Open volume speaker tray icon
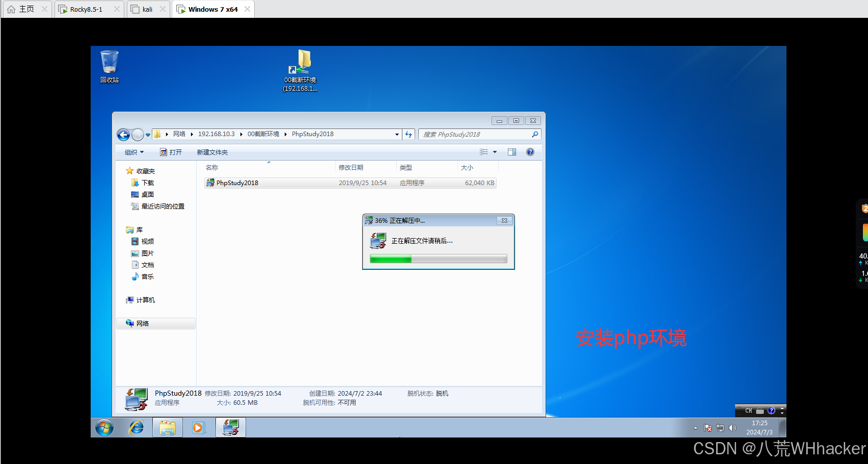The width and height of the screenshot is (868, 464). tap(733, 428)
